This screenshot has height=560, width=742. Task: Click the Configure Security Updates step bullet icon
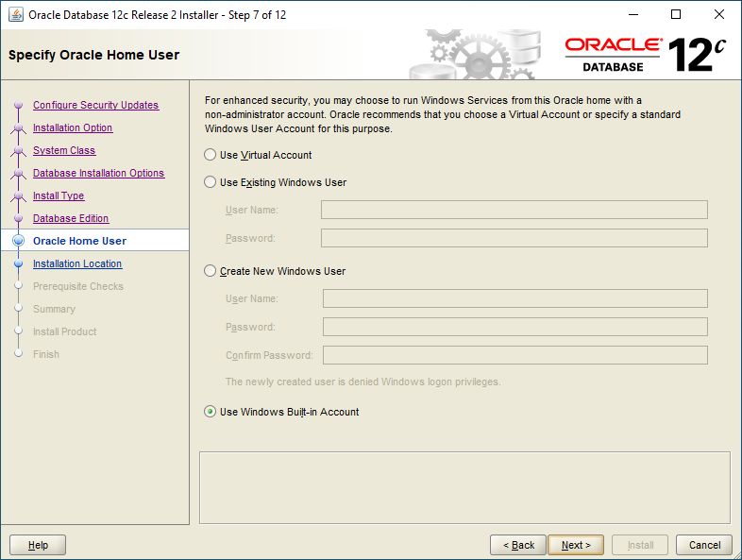[x=19, y=105]
